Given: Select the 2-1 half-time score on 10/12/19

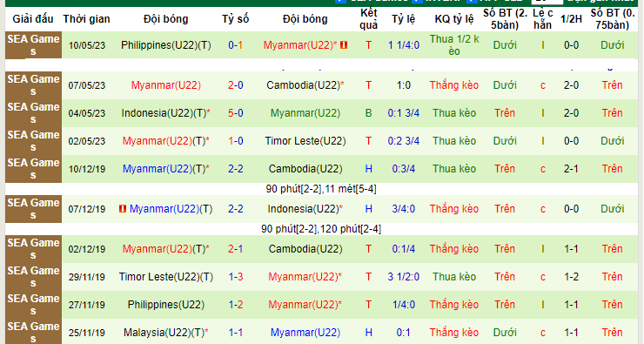Looking at the screenshot, I should point(571,169).
